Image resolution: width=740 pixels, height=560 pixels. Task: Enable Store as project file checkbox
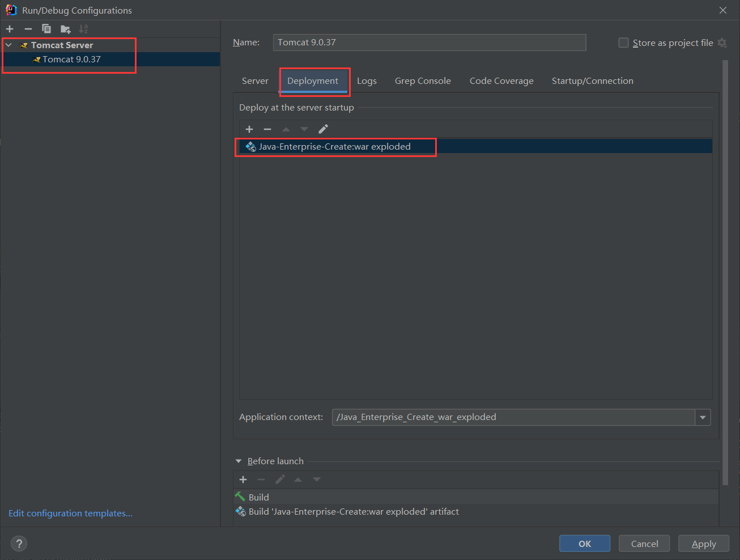tap(623, 43)
